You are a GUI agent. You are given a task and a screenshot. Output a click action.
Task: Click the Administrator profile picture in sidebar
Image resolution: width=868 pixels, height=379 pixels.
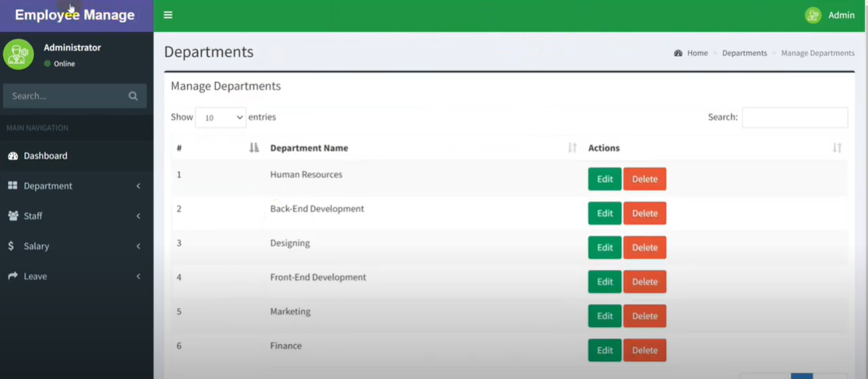pyautogui.click(x=18, y=55)
